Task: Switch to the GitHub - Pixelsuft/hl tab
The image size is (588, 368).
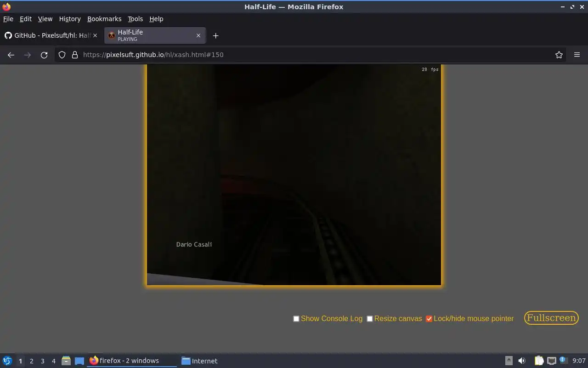Action: tap(51, 35)
